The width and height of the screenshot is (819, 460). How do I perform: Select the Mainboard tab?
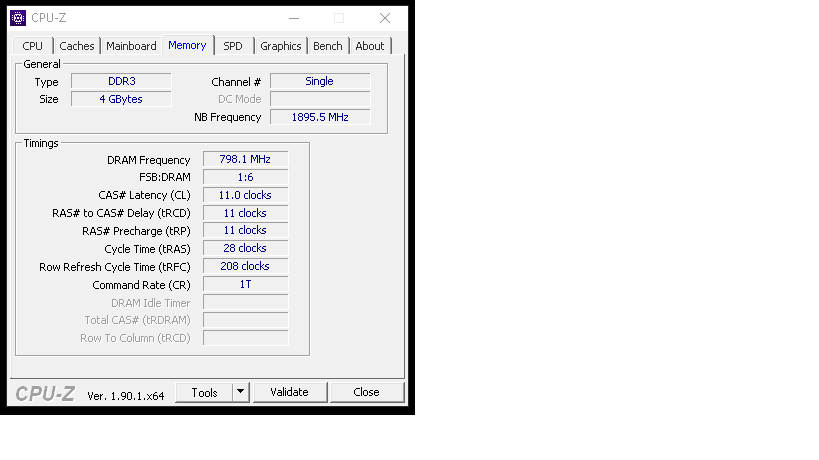(x=131, y=46)
